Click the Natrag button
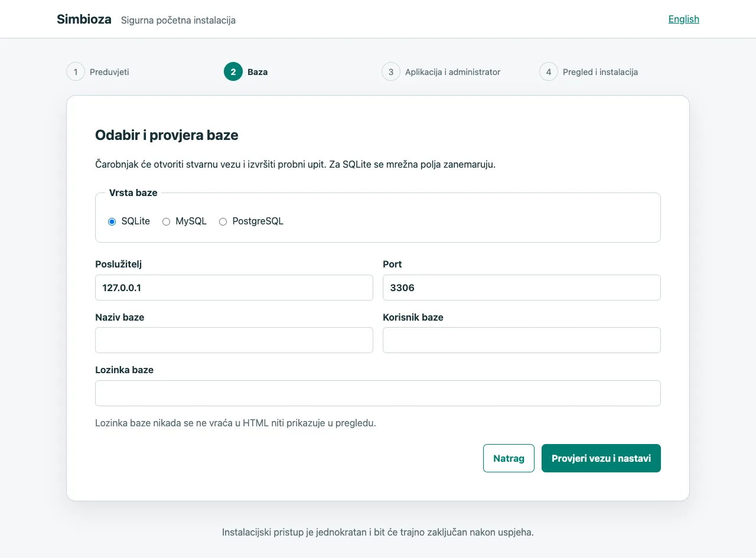The width and height of the screenshot is (756, 558). (x=509, y=458)
